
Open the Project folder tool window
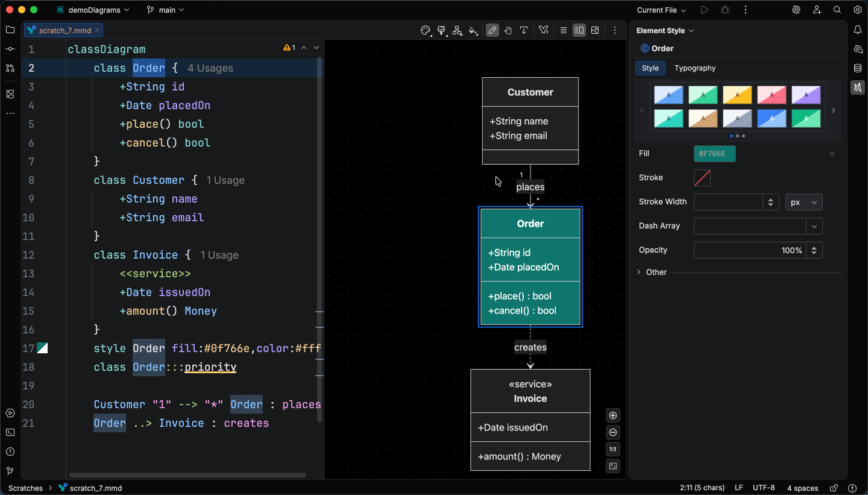tap(10, 30)
